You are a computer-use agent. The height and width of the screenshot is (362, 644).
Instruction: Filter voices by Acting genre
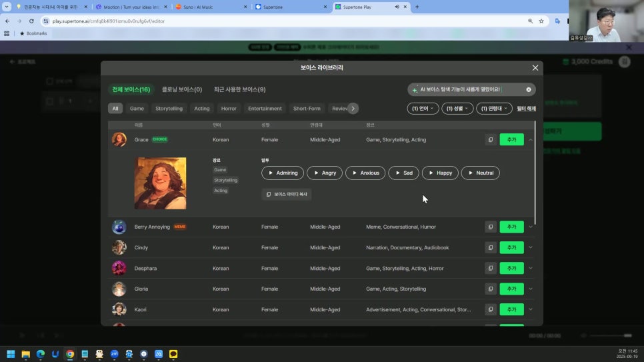pos(201,109)
